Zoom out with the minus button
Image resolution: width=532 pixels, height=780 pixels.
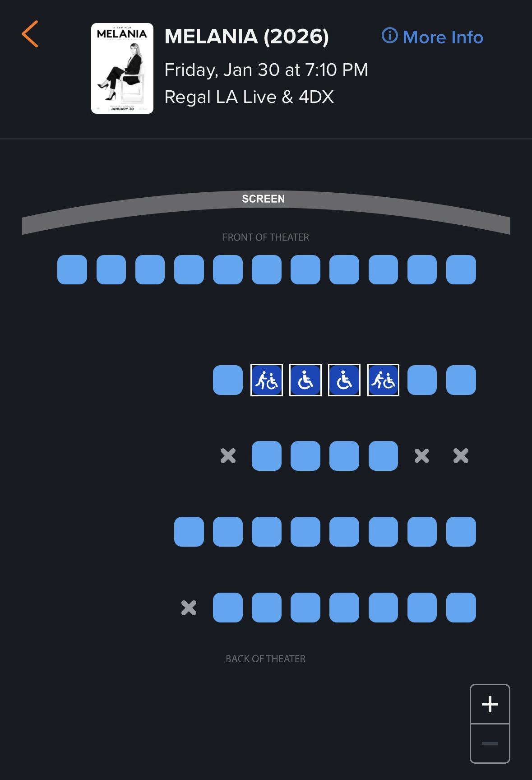tap(490, 743)
